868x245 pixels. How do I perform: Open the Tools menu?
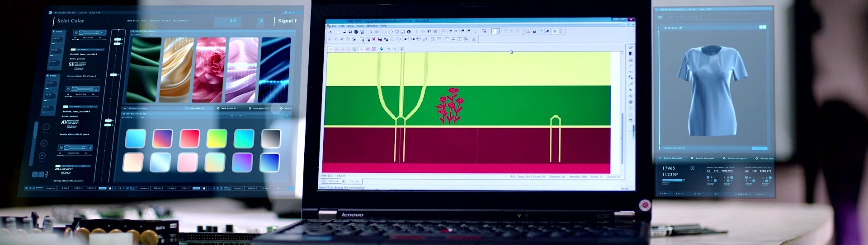[x=360, y=26]
